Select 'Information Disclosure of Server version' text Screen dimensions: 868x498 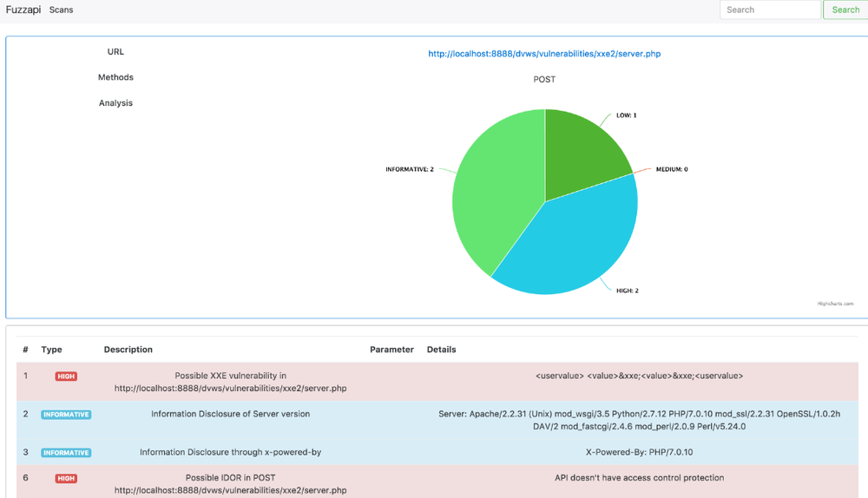(230, 414)
